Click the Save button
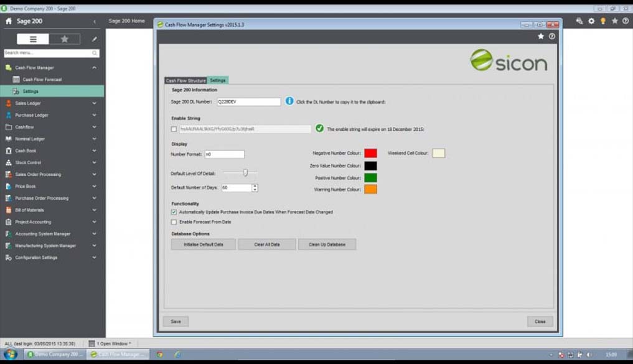The width and height of the screenshot is (633, 364). coord(176,322)
